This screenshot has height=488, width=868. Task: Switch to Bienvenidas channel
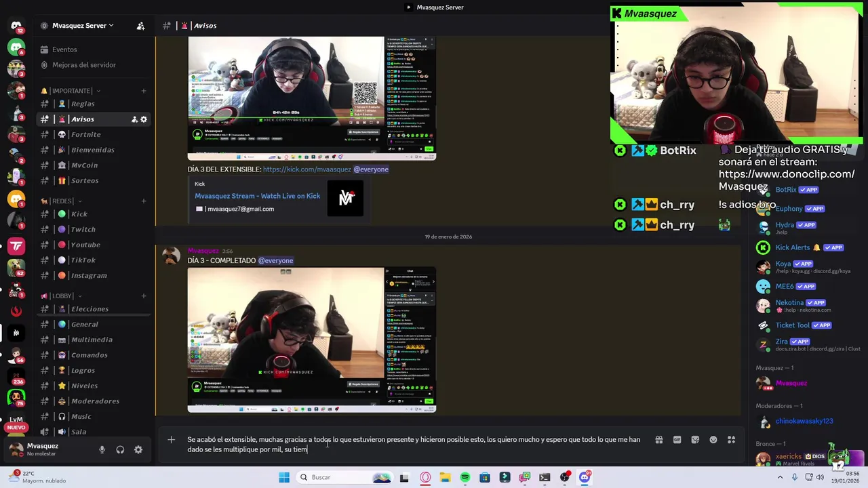(x=92, y=150)
